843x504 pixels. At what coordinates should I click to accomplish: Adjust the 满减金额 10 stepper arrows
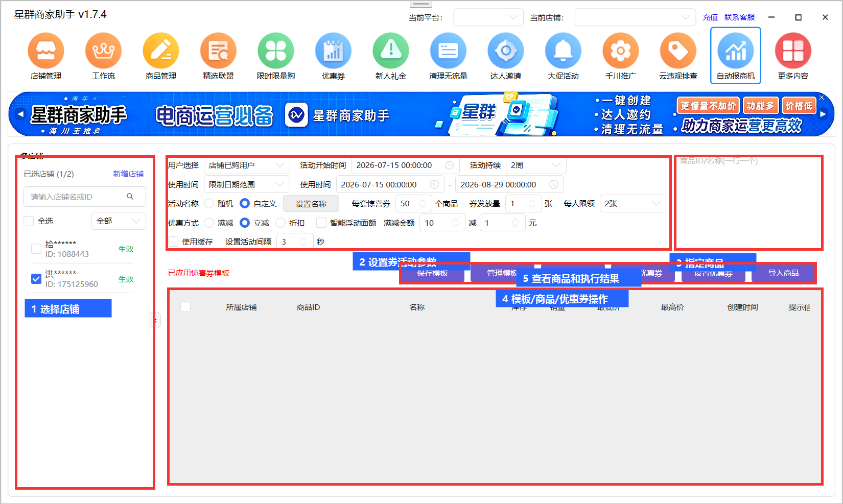(455, 223)
